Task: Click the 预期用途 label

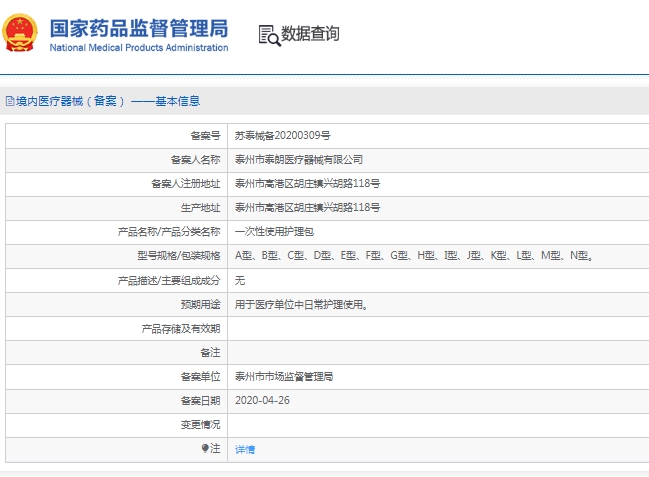Action: 200,305
